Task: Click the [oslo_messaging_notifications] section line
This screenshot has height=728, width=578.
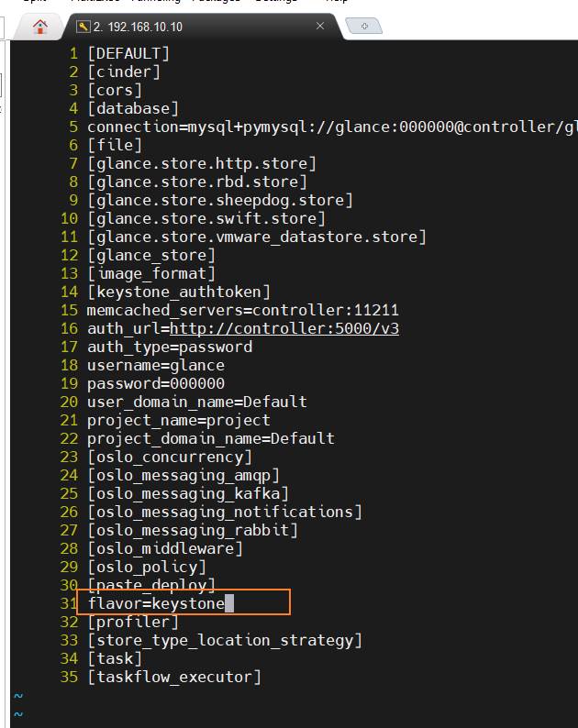Action: pyautogui.click(x=225, y=513)
